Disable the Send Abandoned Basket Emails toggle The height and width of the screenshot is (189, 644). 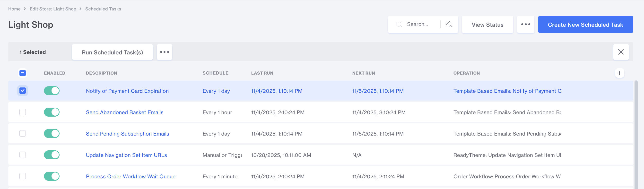pyautogui.click(x=52, y=112)
